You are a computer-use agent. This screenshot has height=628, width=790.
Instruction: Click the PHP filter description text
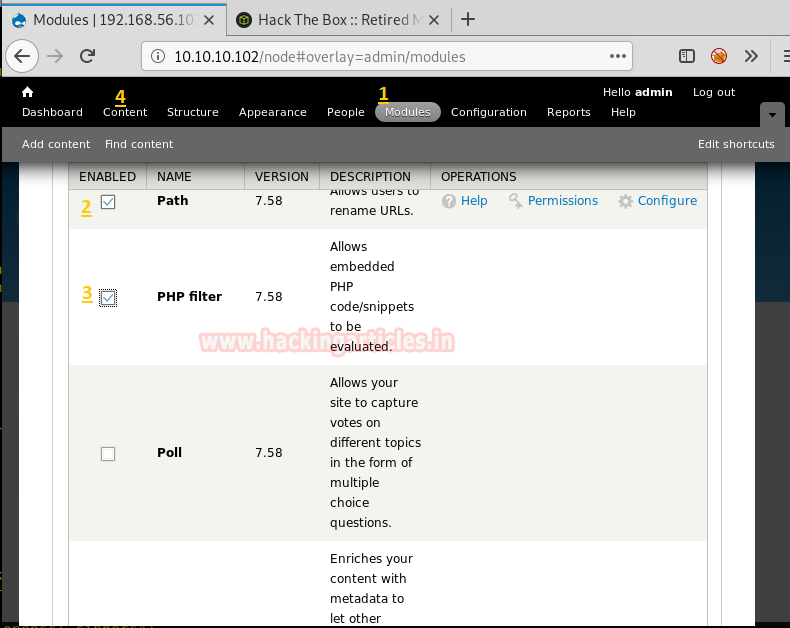[372, 296]
